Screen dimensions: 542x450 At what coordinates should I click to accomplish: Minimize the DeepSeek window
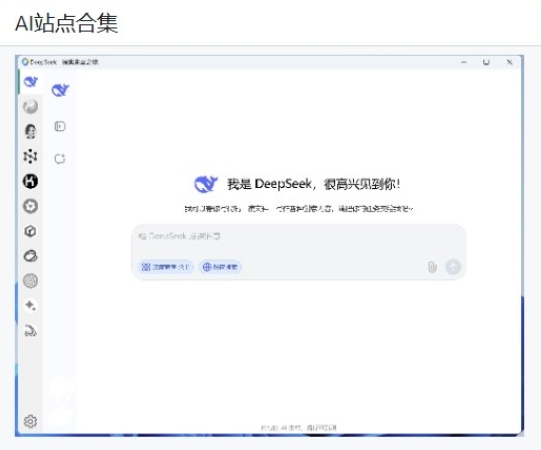pos(464,62)
